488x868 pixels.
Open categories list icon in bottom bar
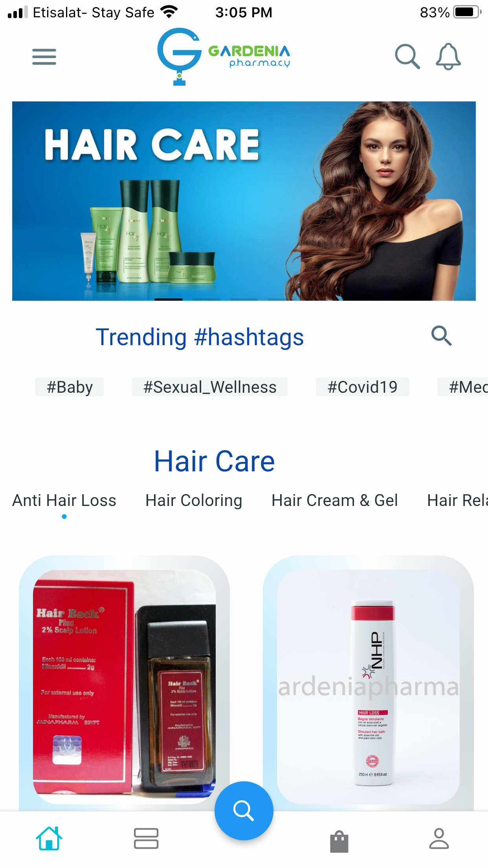pyautogui.click(x=146, y=839)
